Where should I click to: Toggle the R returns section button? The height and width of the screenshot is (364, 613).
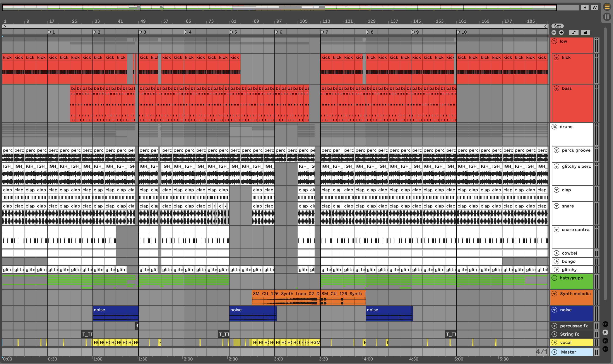point(605,332)
